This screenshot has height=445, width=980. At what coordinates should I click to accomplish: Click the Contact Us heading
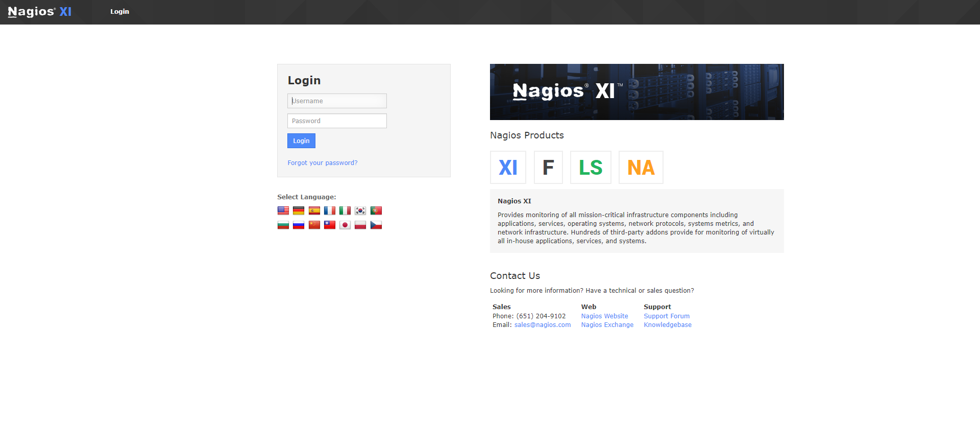515,275
